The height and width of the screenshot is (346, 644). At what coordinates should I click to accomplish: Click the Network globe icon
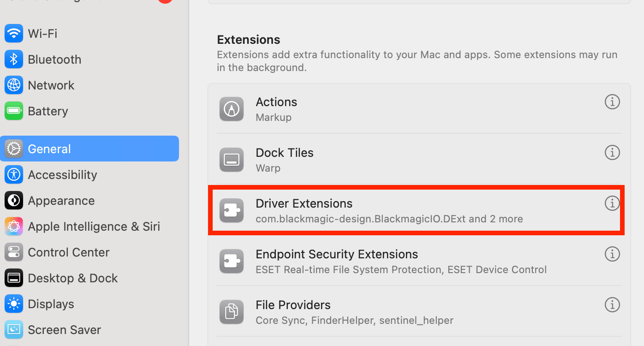click(14, 85)
